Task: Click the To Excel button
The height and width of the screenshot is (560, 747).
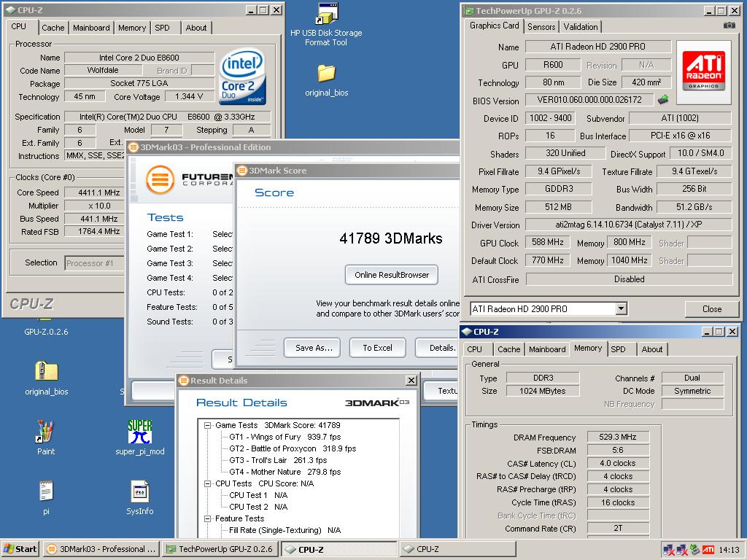Action: [377, 348]
